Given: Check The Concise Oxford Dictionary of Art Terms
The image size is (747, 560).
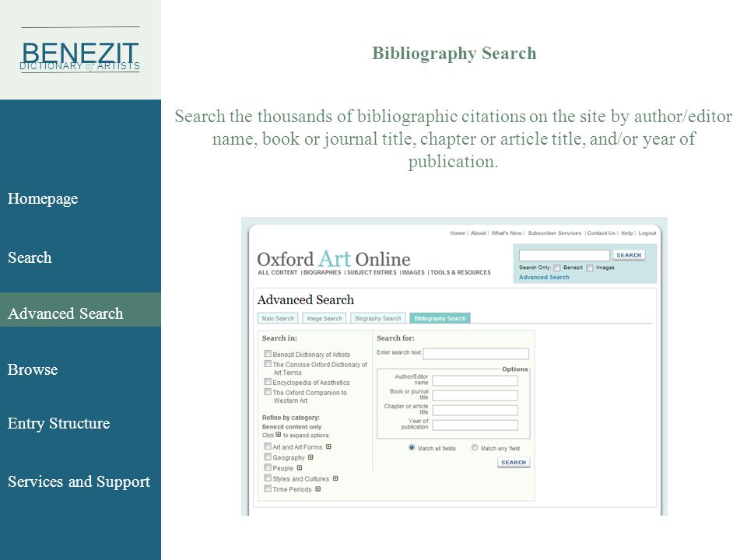Looking at the screenshot, I should (x=268, y=364).
